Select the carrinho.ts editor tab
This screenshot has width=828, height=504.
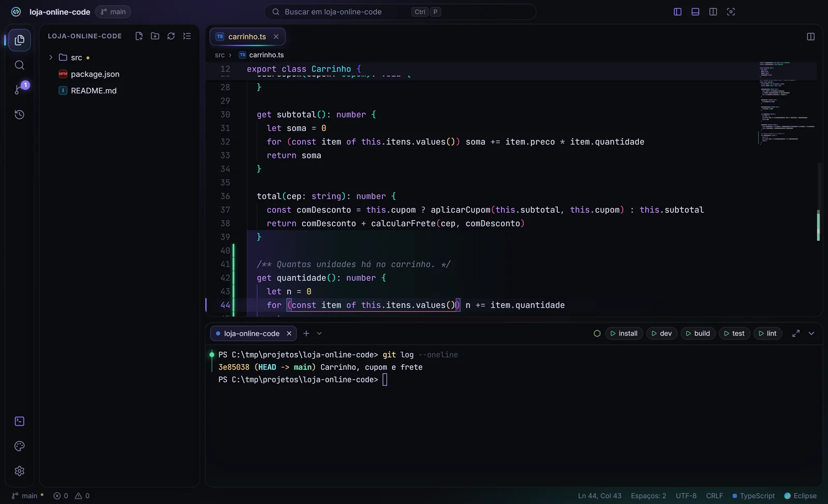pos(247,36)
